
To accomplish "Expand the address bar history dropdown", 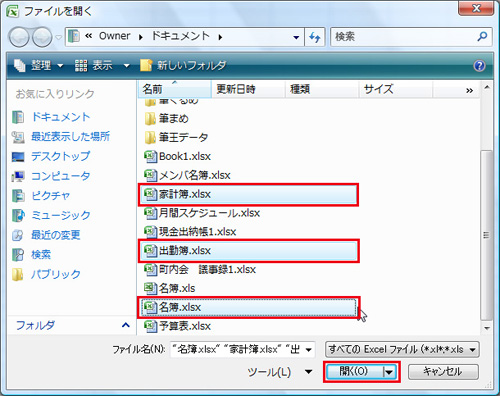I will [x=296, y=37].
